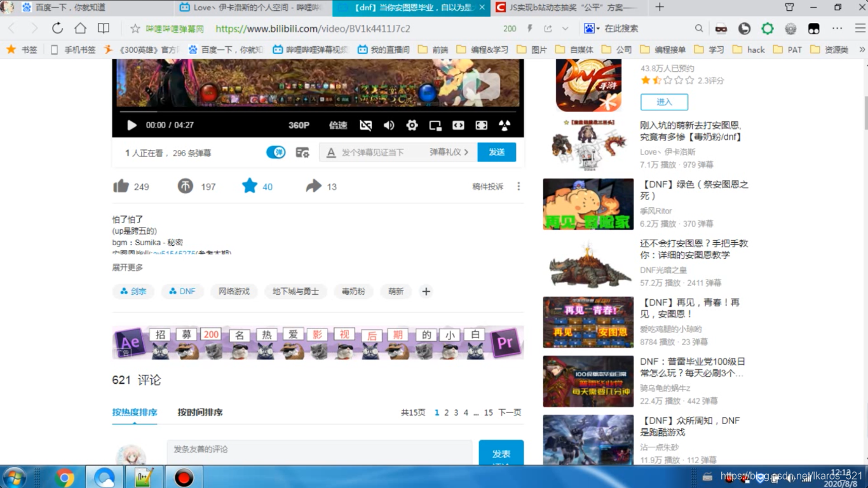Switch to JS实现b站动态抽奖 tab

[x=569, y=8]
